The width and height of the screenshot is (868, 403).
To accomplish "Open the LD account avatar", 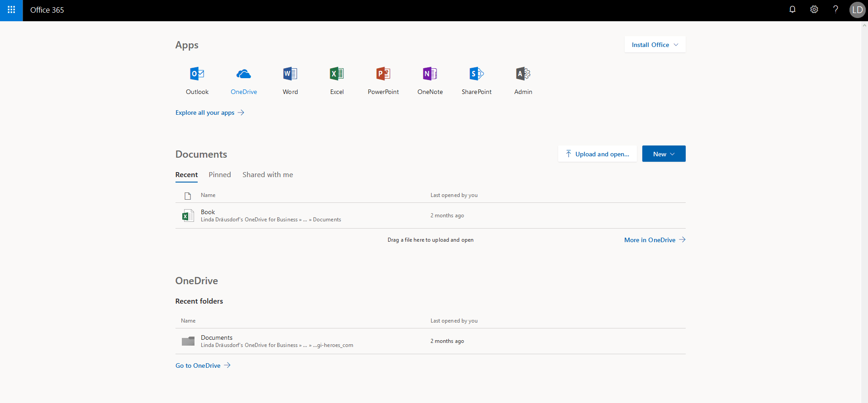I will 857,10.
